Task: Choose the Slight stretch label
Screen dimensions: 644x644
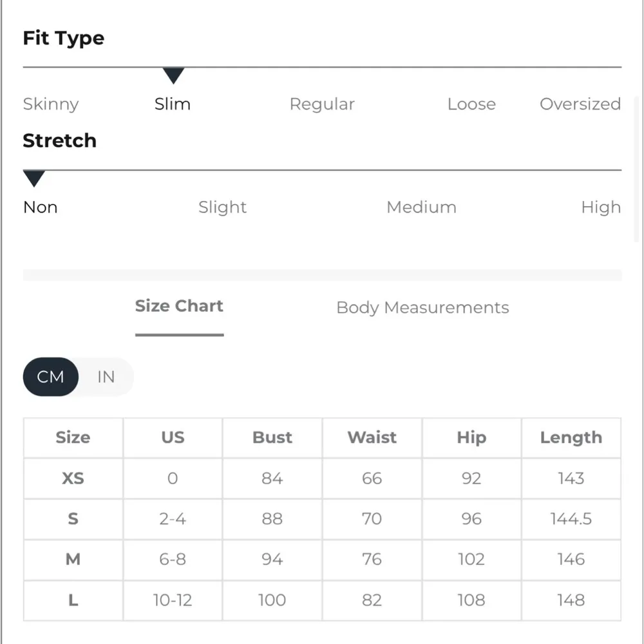Action: click(x=222, y=207)
